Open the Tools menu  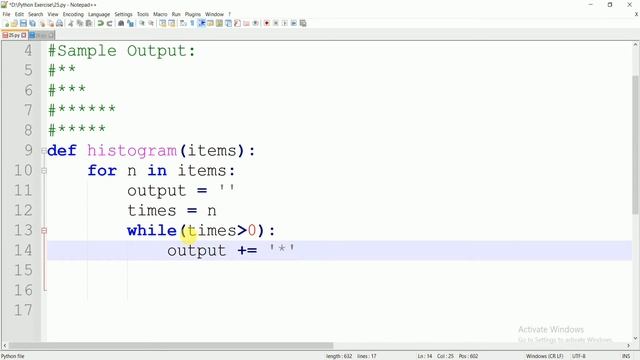(x=143, y=14)
